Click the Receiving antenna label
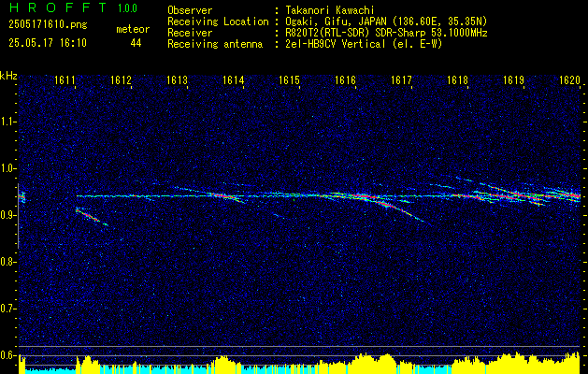 [215, 44]
